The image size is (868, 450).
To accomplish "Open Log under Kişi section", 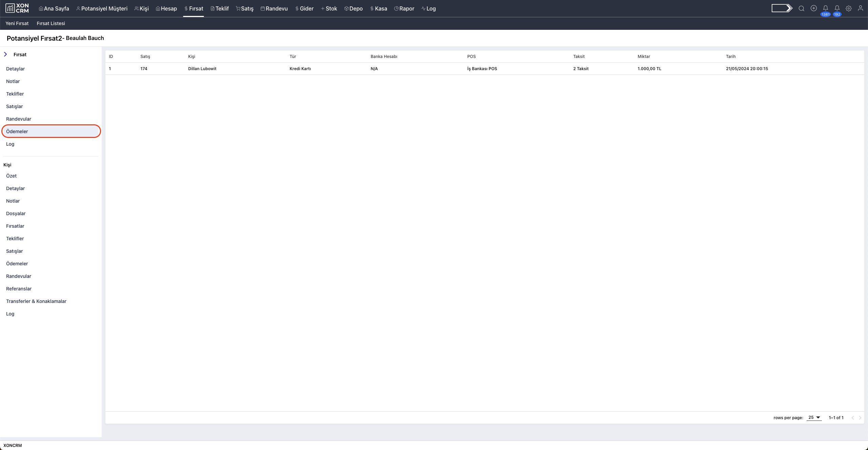I will 10,314.
